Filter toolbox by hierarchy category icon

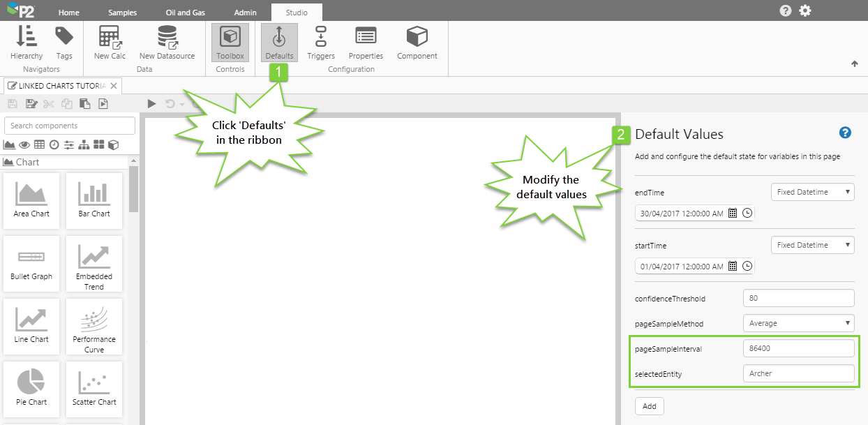coord(84,145)
